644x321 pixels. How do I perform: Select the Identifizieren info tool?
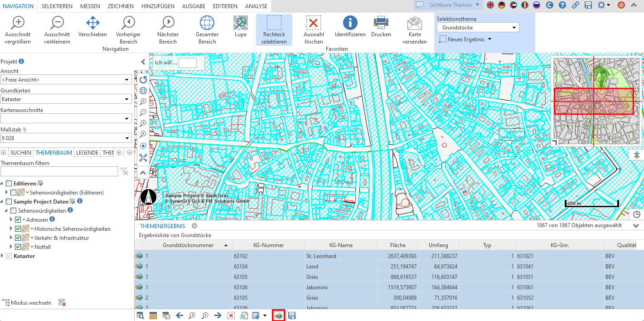tap(350, 23)
